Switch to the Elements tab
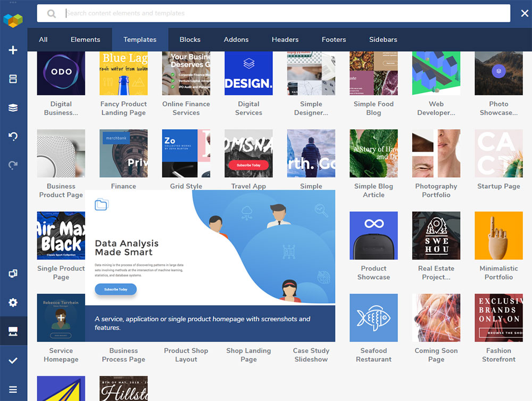 point(86,39)
